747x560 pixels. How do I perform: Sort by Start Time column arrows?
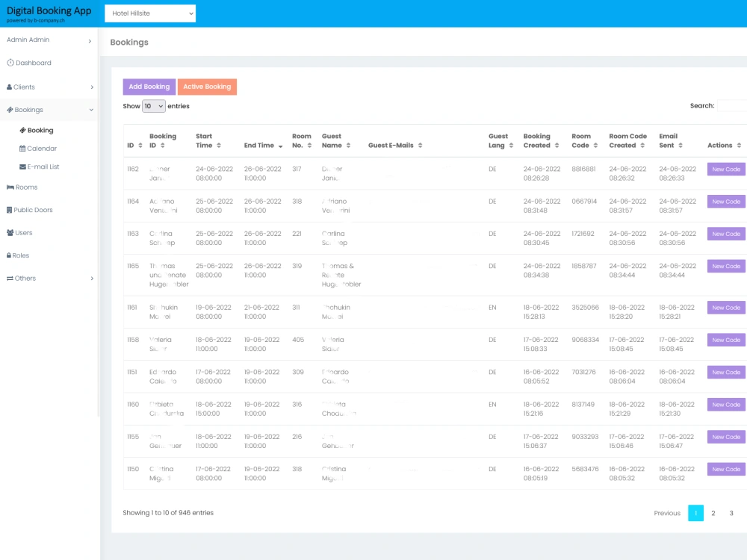click(219, 146)
